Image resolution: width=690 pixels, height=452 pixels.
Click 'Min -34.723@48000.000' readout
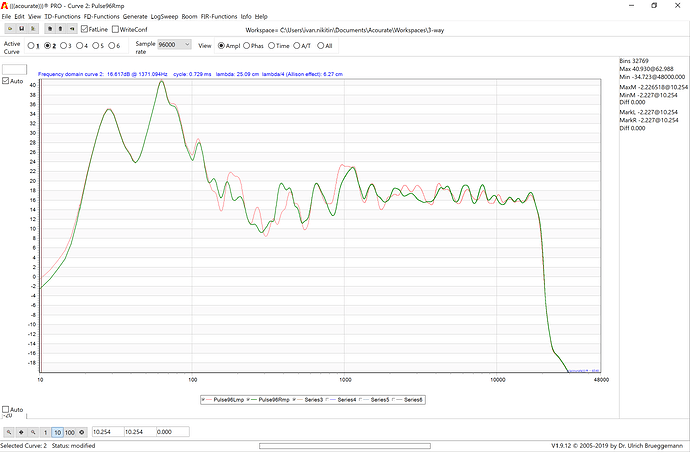pos(652,77)
